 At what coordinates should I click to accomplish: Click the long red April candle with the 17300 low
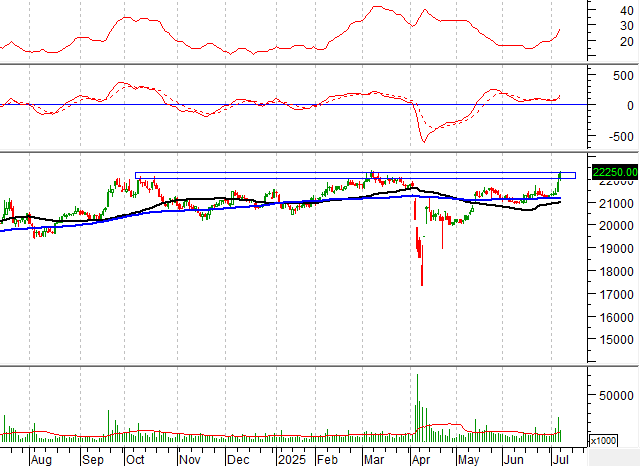(422, 265)
